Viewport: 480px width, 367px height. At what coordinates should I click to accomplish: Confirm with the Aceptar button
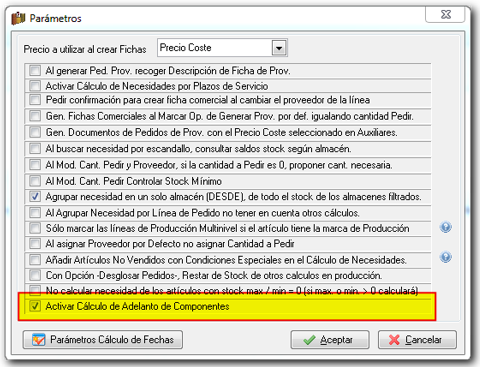(x=330, y=340)
